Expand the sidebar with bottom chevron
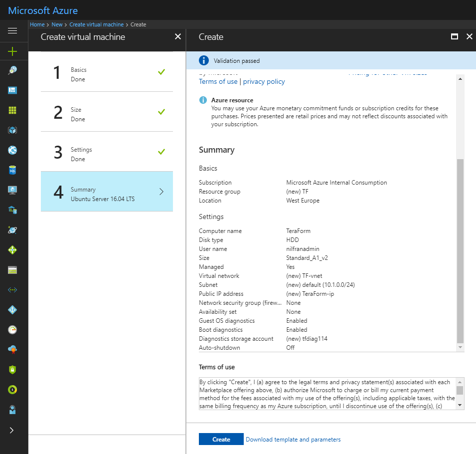476x454 pixels. tap(11, 430)
